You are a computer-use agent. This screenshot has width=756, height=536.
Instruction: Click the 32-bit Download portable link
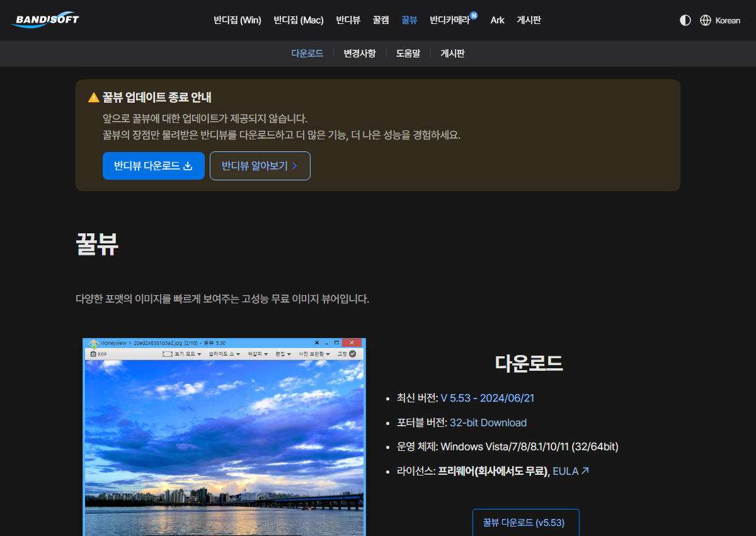pyautogui.click(x=488, y=422)
